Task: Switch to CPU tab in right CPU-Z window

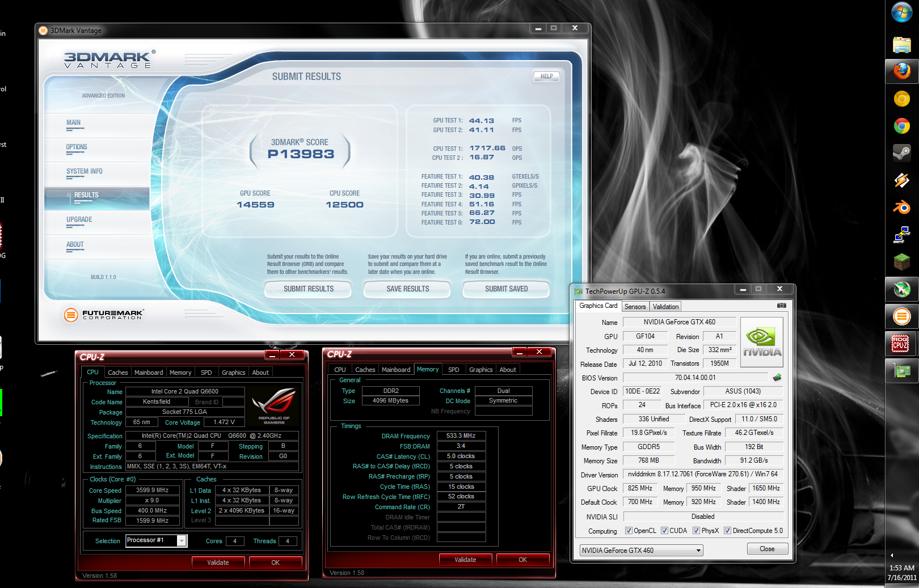Action: [340, 370]
